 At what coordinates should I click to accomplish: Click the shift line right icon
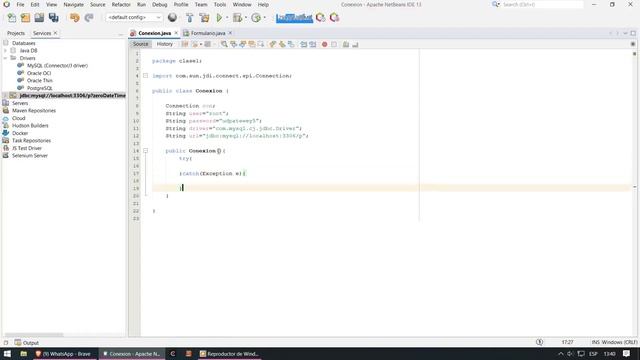pos(313,44)
